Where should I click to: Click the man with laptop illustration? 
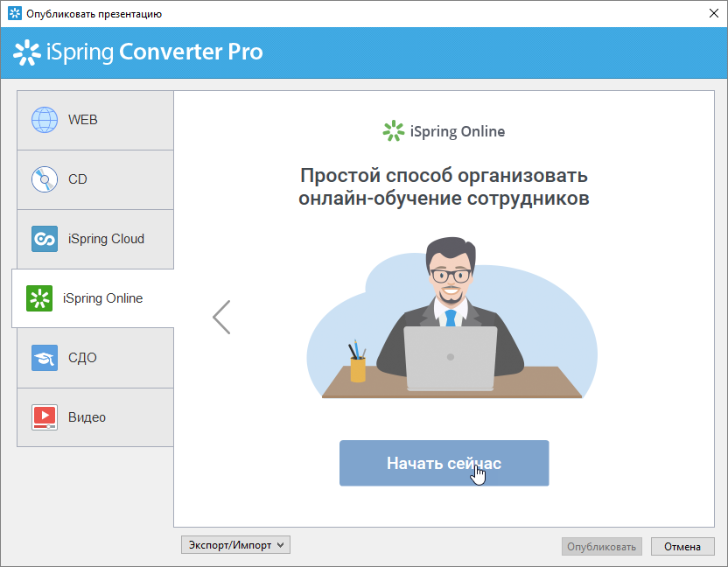[x=451, y=318]
